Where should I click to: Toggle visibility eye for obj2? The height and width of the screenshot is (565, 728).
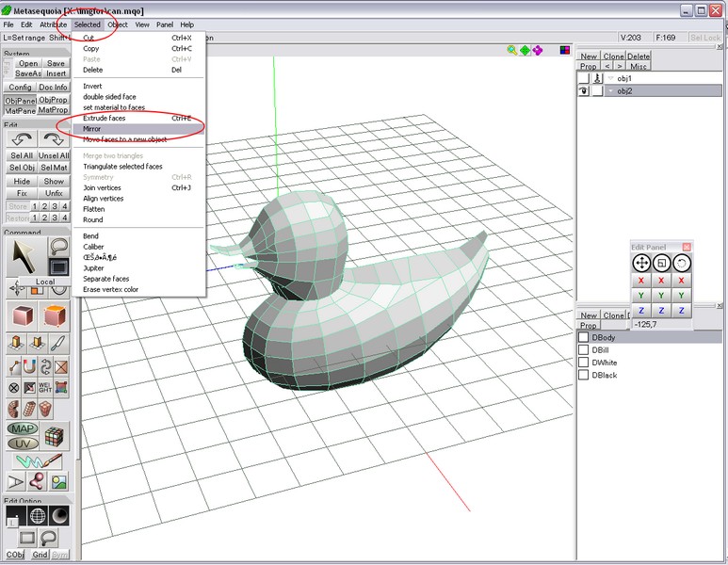coord(584,91)
